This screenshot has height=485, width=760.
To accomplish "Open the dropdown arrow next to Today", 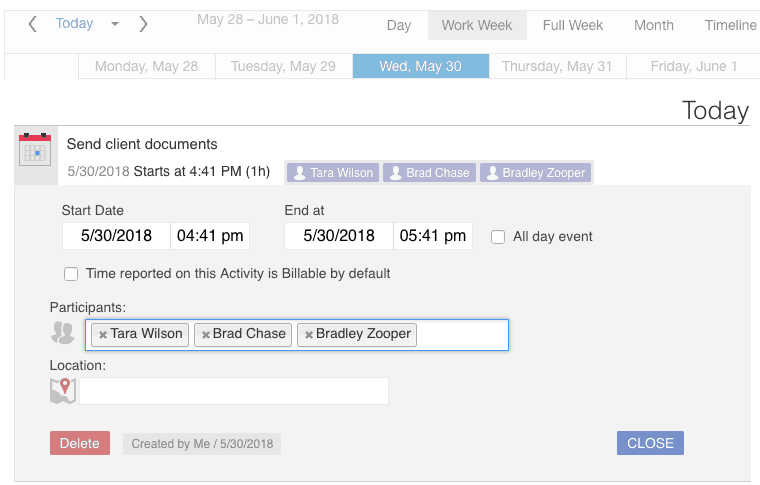I will pyautogui.click(x=115, y=24).
